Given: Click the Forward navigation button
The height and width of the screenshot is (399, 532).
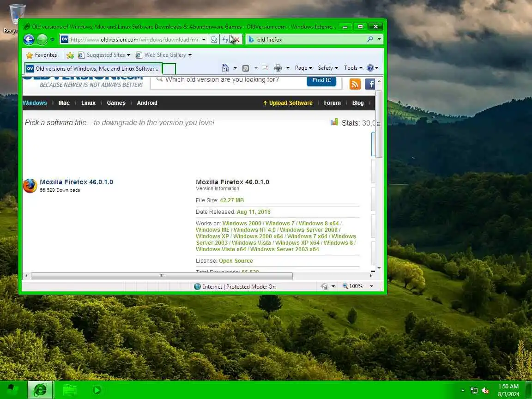Looking at the screenshot, I should (x=42, y=40).
